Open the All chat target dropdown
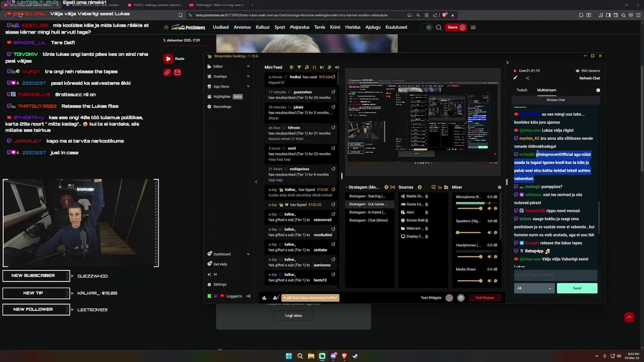The width and height of the screenshot is (644, 362). click(x=534, y=288)
